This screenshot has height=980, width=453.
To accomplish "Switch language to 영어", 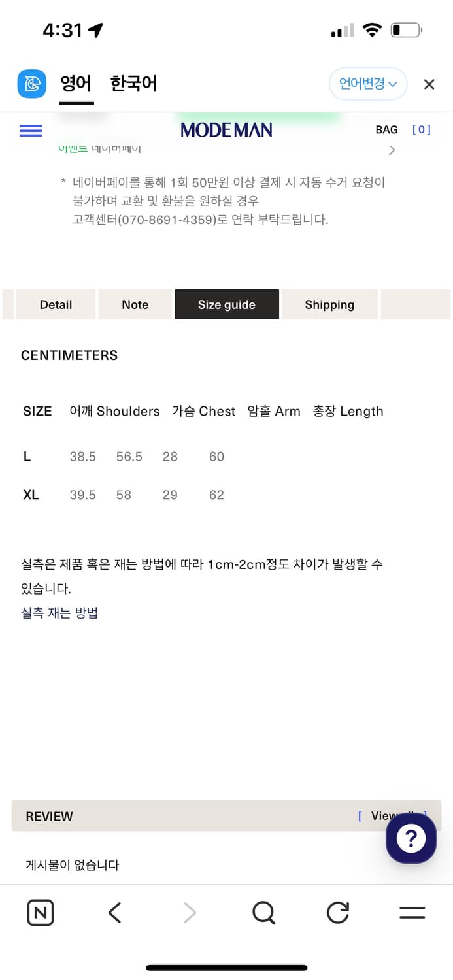I will 76,84.
